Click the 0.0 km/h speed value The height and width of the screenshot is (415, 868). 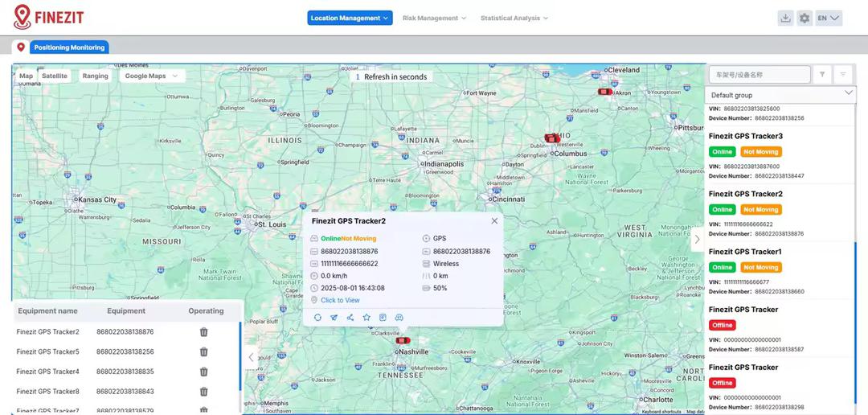click(x=334, y=276)
